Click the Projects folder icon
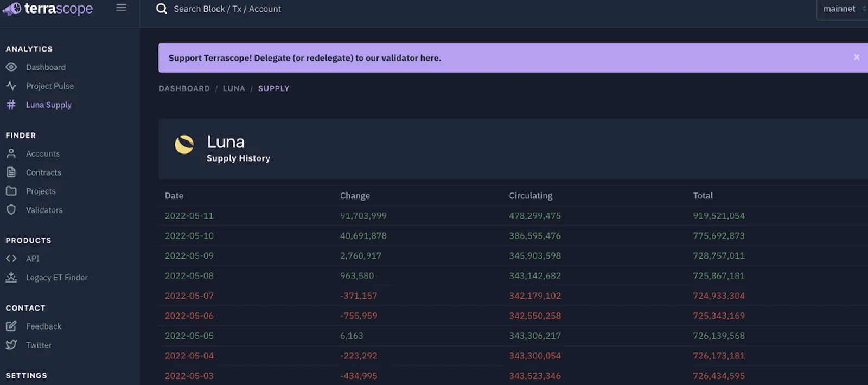The image size is (868, 385). coord(11,191)
